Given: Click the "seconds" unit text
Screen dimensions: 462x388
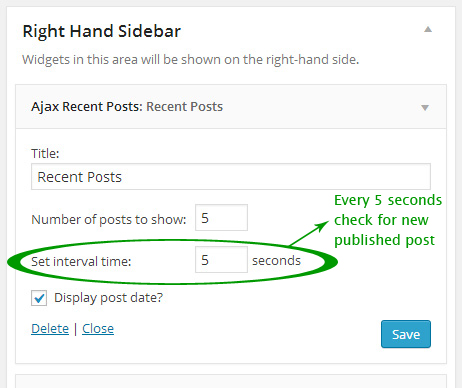Looking at the screenshot, I should pyautogui.click(x=276, y=261).
